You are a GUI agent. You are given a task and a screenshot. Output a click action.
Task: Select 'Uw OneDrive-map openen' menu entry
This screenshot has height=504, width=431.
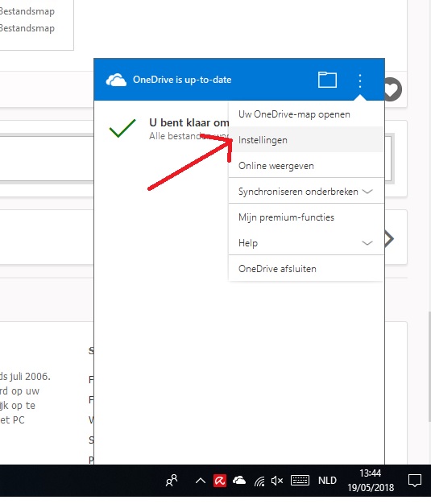coord(306,114)
